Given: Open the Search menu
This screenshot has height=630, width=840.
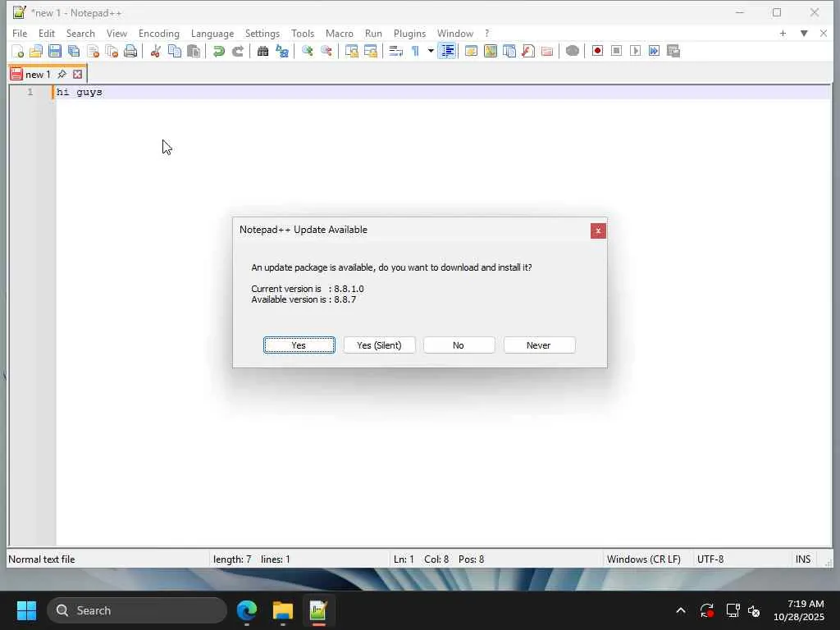Looking at the screenshot, I should click(80, 33).
